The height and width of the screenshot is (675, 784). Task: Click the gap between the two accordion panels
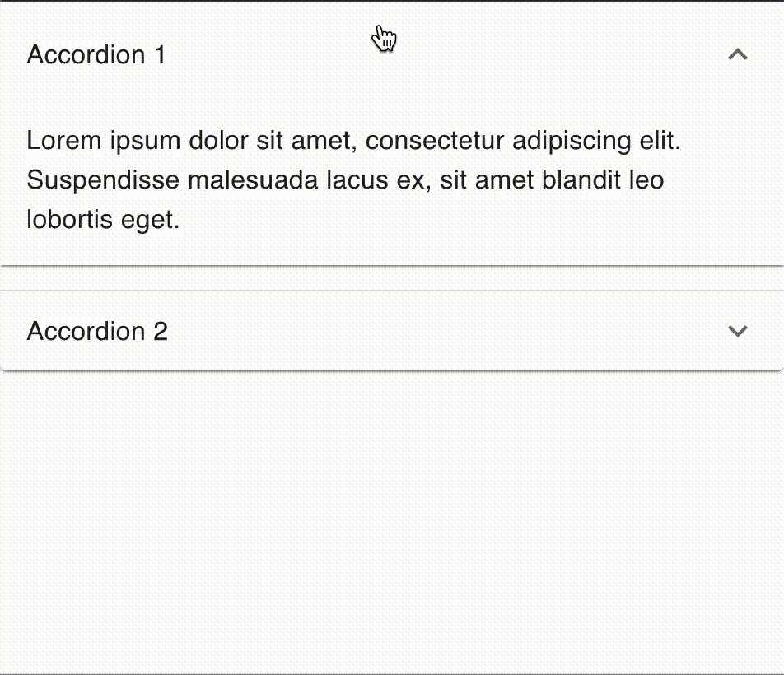click(391, 278)
